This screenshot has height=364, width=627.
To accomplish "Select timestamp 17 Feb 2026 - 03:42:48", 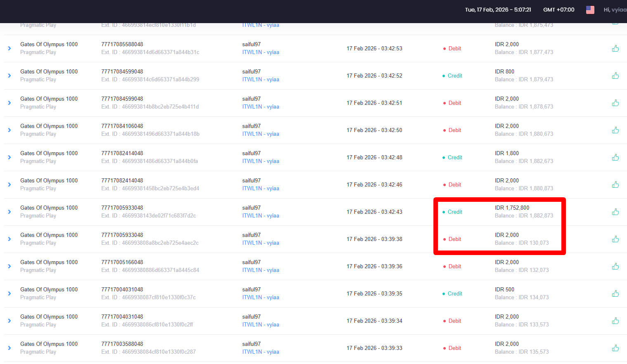I will [374, 157].
